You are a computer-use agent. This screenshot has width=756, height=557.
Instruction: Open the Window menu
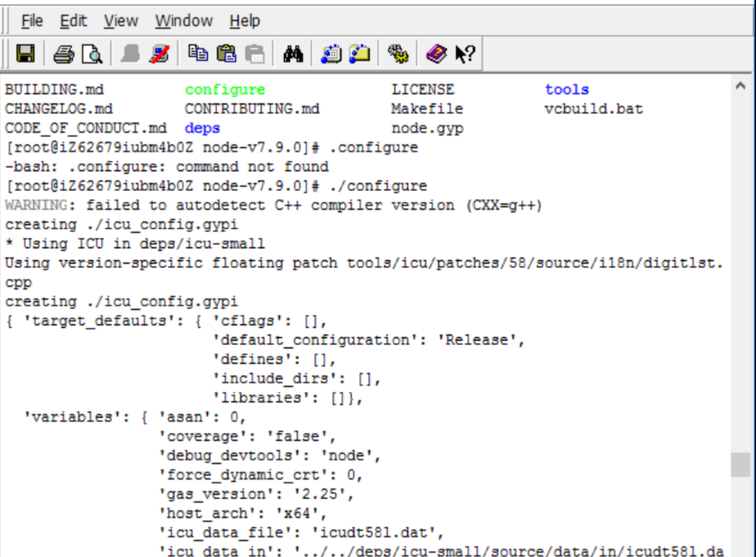[184, 21]
